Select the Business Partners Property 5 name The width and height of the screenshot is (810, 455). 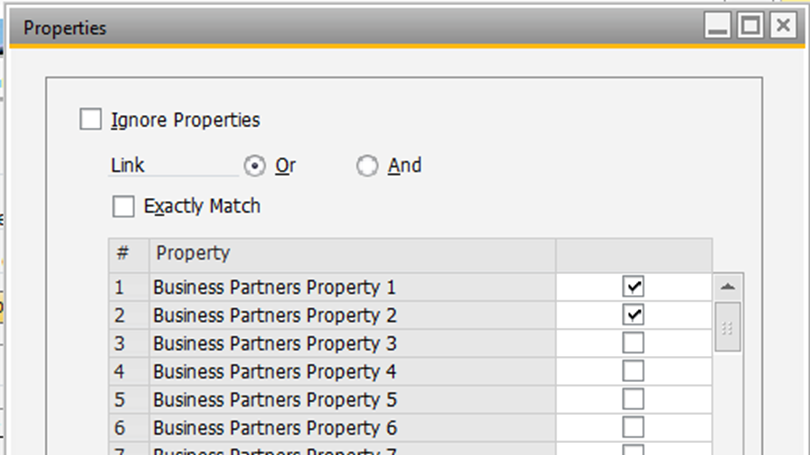[275, 400]
